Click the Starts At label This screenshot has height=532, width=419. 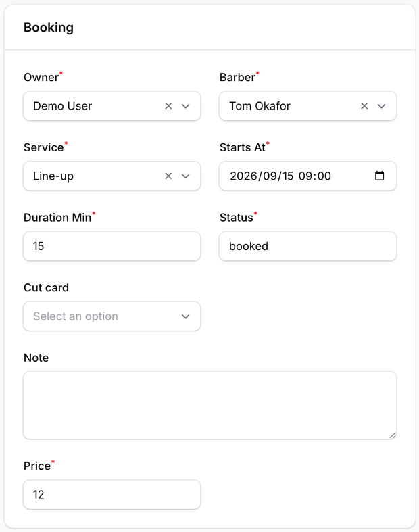tap(242, 147)
